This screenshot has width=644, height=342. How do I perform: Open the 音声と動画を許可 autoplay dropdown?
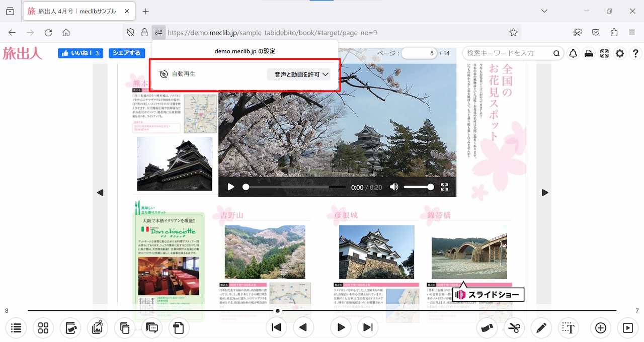click(x=298, y=74)
